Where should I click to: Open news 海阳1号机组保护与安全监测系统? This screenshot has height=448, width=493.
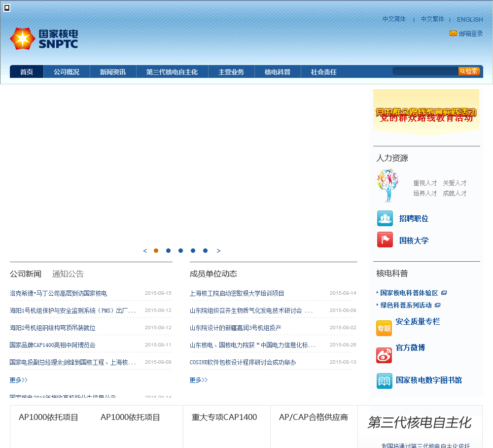click(72, 310)
